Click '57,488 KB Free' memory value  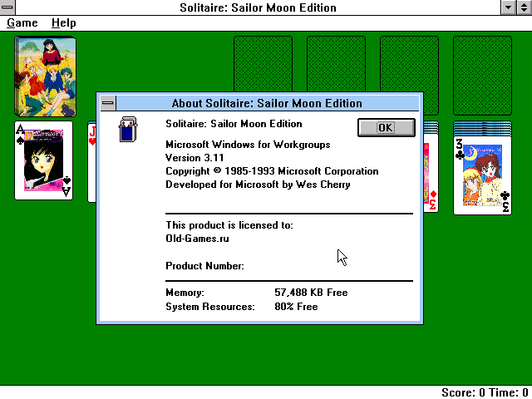tap(311, 293)
